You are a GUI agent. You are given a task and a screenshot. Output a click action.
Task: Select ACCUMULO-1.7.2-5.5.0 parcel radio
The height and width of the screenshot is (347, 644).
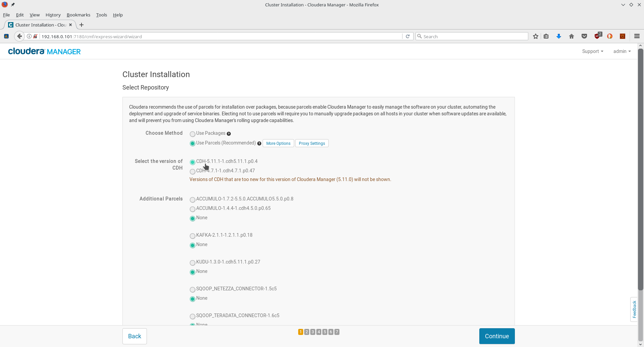click(x=193, y=200)
